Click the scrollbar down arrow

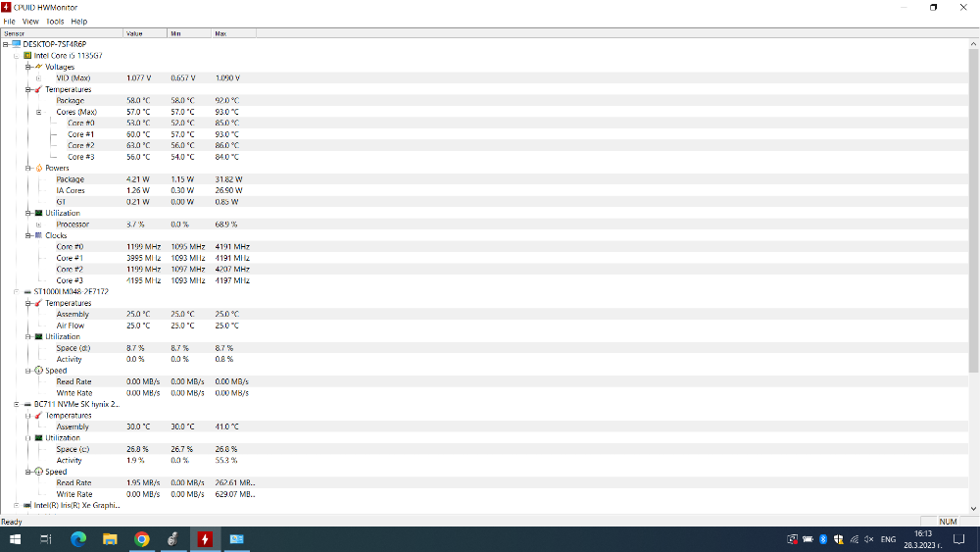(x=974, y=509)
